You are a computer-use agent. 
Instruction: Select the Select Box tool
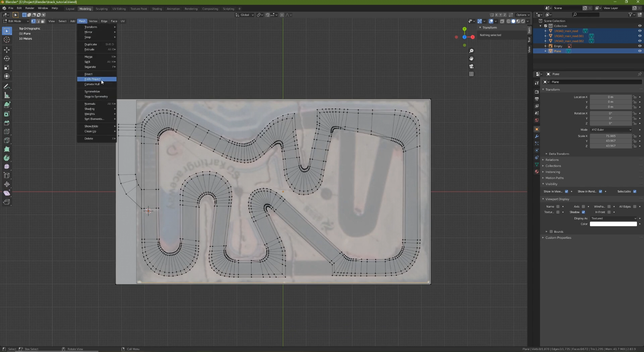(x=7, y=31)
